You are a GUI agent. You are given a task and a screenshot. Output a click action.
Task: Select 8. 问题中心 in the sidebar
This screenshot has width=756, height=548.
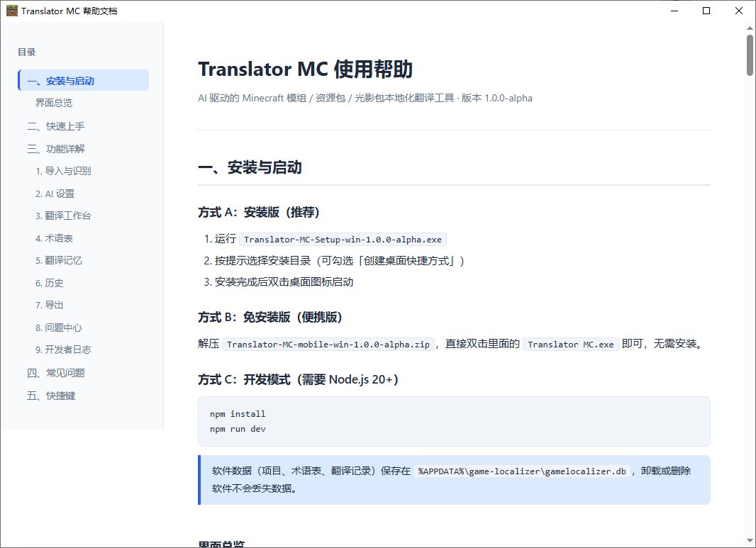point(58,328)
